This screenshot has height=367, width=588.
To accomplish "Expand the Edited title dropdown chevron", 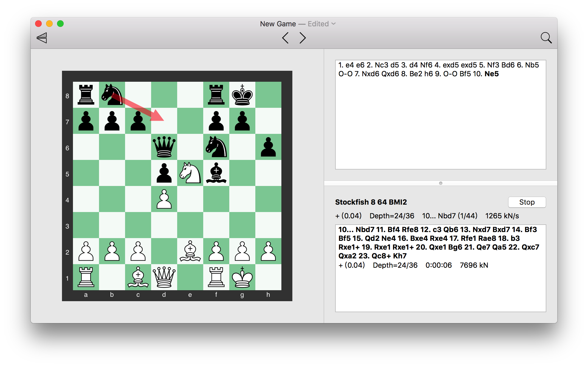I will tap(333, 24).
